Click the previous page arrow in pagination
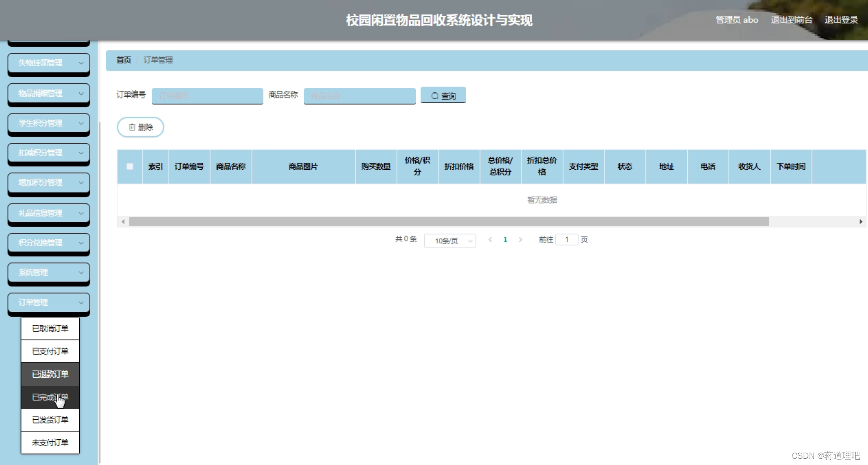The image size is (868, 465). 490,240
